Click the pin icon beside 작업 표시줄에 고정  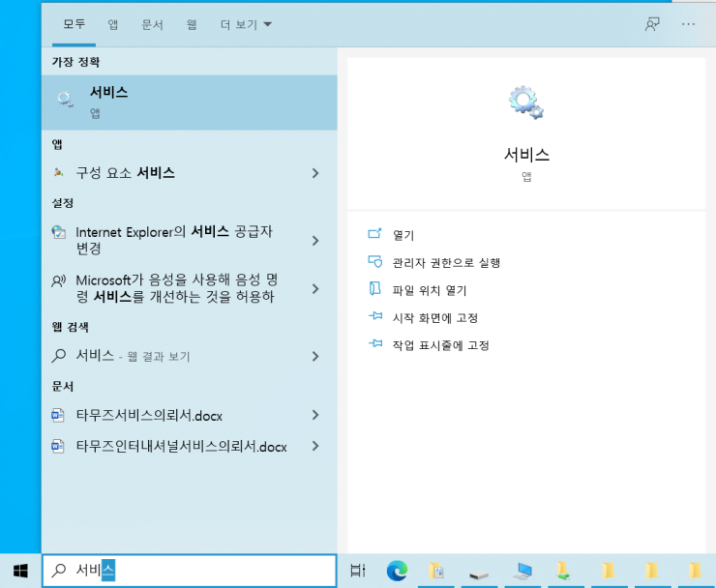374,343
